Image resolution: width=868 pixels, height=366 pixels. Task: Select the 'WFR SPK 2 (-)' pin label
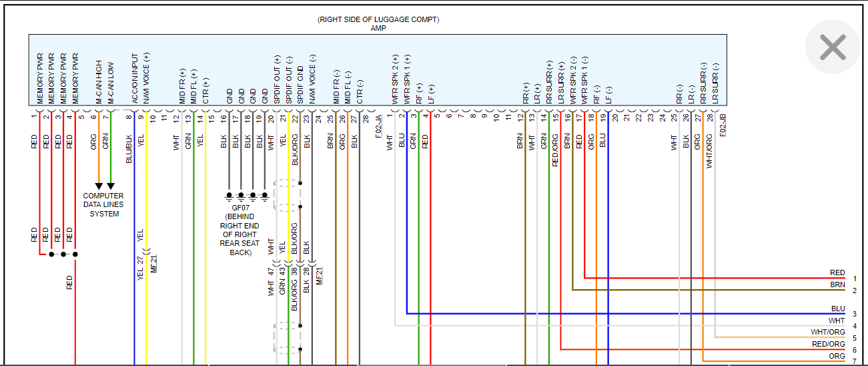tap(573, 79)
